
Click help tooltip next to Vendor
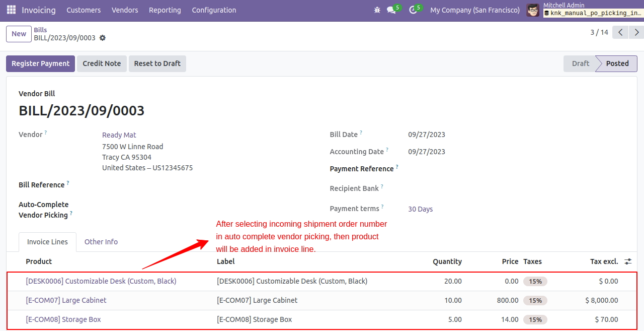[x=46, y=133]
